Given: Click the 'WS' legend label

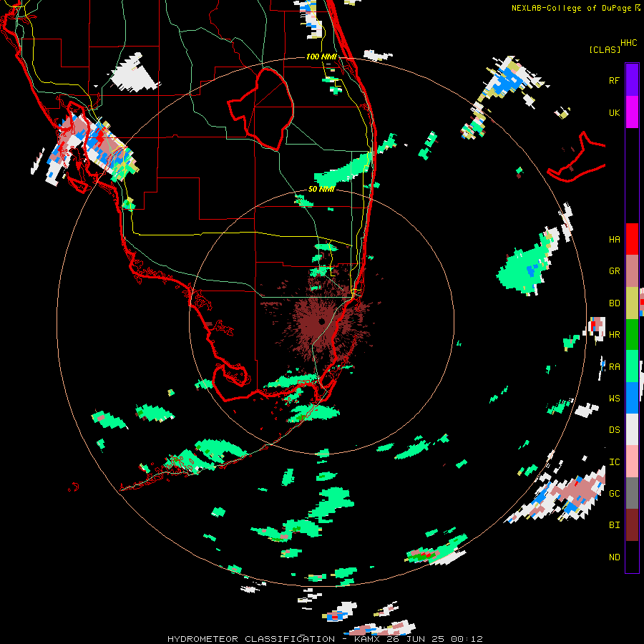Looking at the screenshot, I should pyautogui.click(x=614, y=399).
